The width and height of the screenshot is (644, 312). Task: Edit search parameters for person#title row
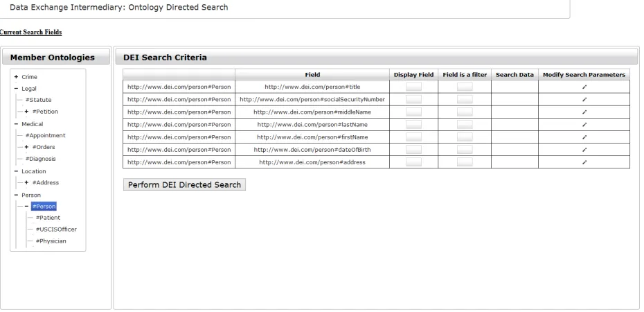pyautogui.click(x=584, y=87)
